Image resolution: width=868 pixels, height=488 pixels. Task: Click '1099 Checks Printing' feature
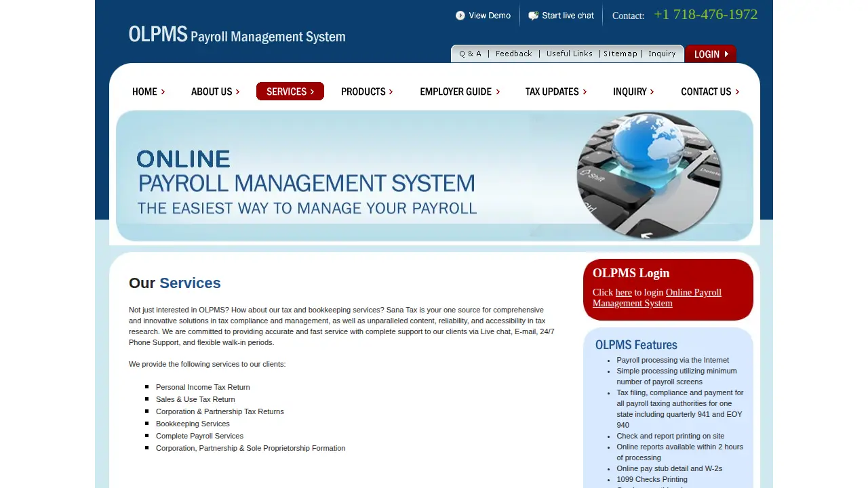click(652, 479)
